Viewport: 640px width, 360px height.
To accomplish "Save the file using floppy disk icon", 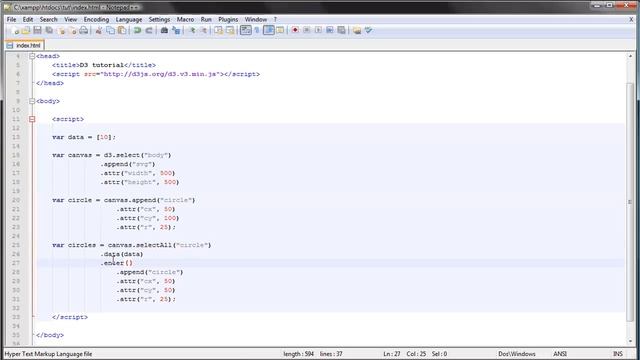I will pos(38,31).
